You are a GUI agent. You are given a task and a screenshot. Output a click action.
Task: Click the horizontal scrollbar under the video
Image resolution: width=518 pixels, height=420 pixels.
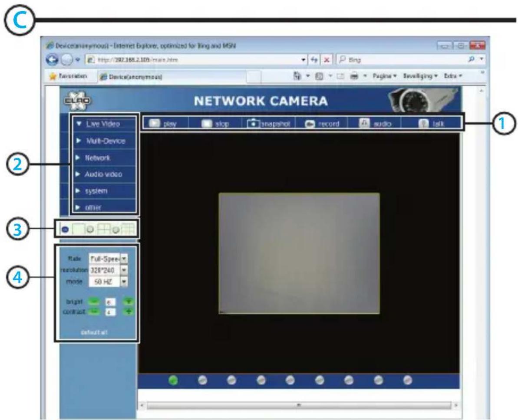click(299, 405)
